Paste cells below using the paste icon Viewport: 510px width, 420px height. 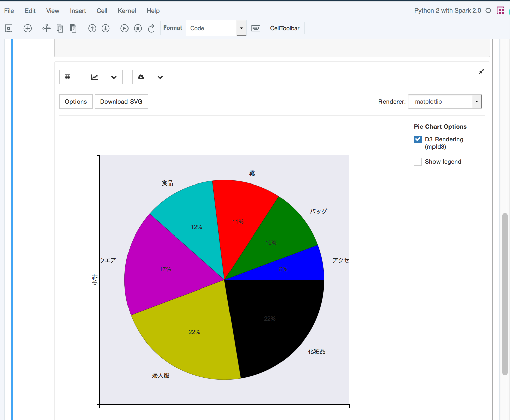pyautogui.click(x=73, y=28)
